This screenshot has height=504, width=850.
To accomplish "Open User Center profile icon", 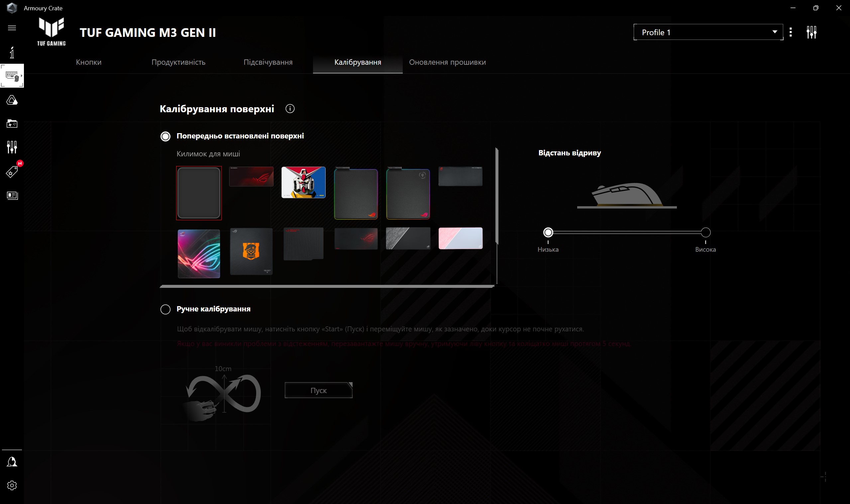I will [x=12, y=462].
